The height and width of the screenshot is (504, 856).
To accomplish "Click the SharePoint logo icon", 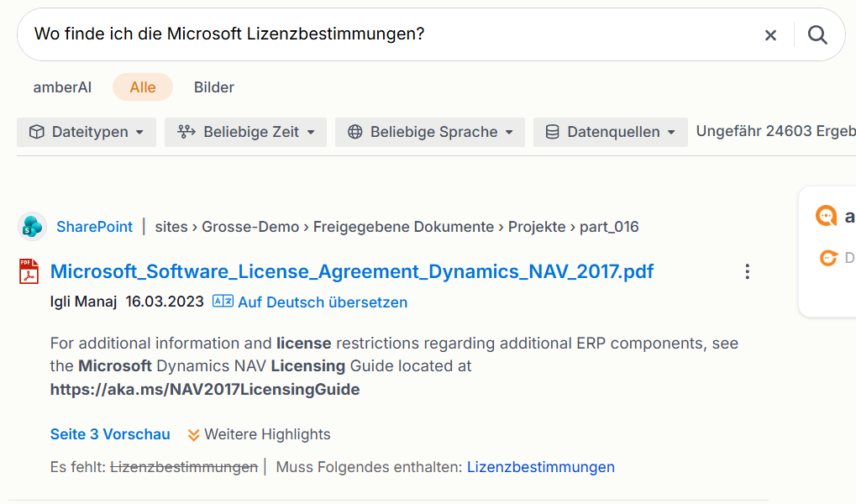I will [x=32, y=227].
